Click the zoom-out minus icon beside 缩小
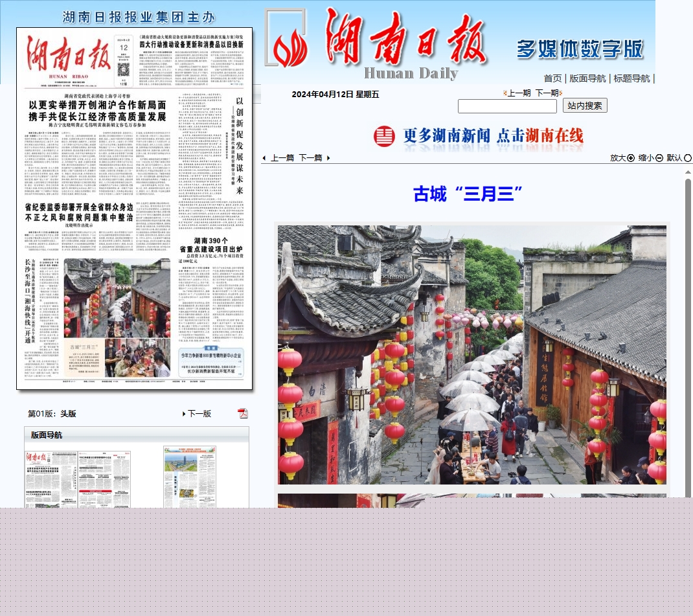The width and height of the screenshot is (693, 616). [659, 158]
